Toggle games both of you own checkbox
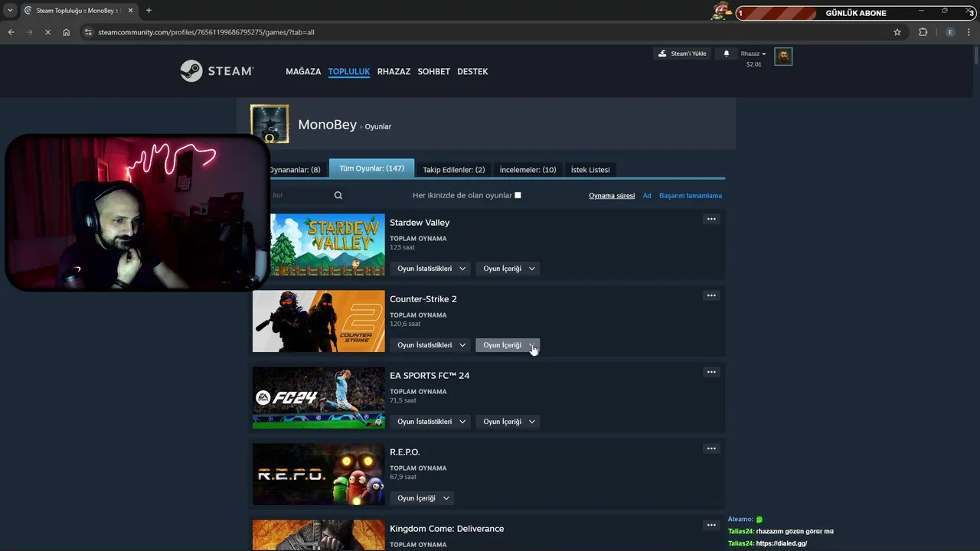 point(518,195)
